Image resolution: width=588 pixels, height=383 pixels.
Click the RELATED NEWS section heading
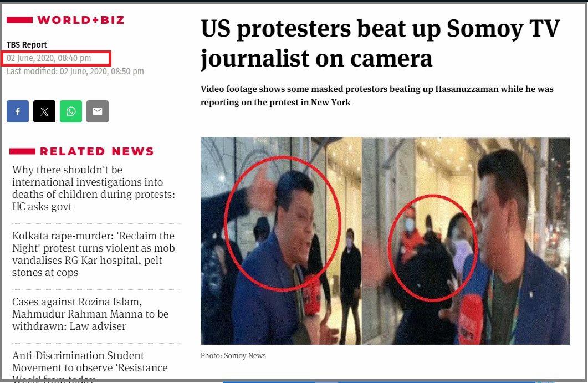pos(97,151)
